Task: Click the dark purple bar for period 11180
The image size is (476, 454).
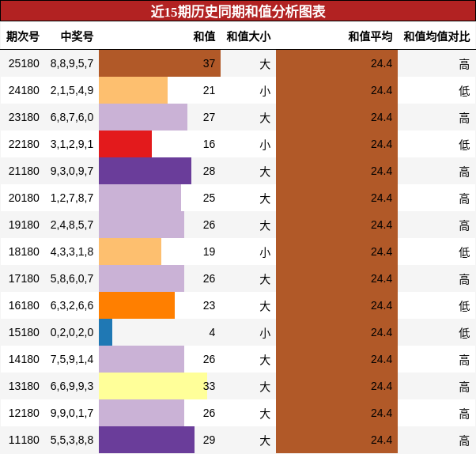Action: tap(146, 440)
